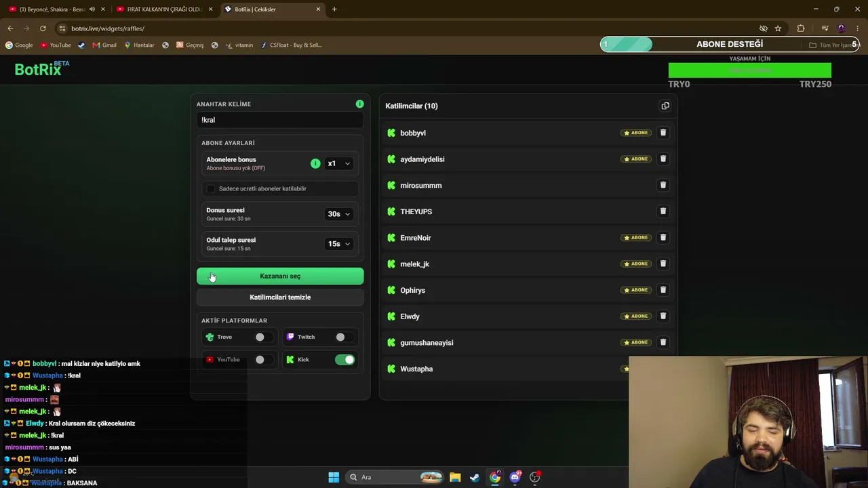Close the Beyoncé, Shakira YouTube tab
This screenshot has height=488, width=868.
coord(103,9)
